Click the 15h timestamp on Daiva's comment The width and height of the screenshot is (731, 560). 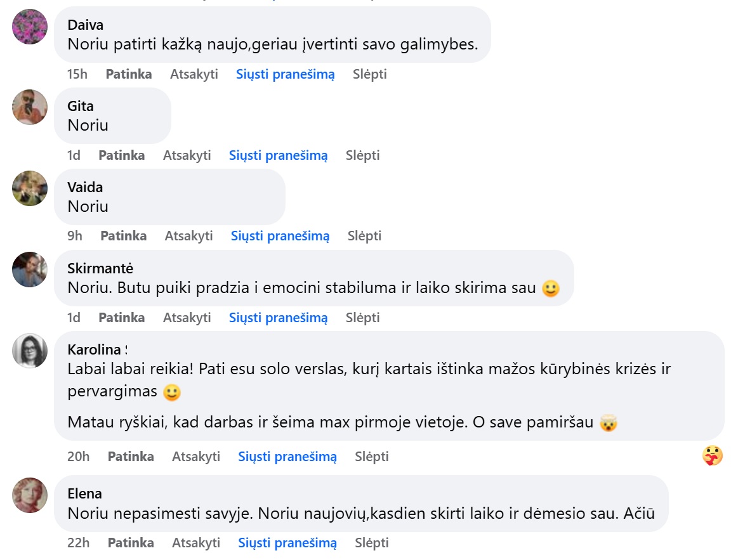[77, 74]
